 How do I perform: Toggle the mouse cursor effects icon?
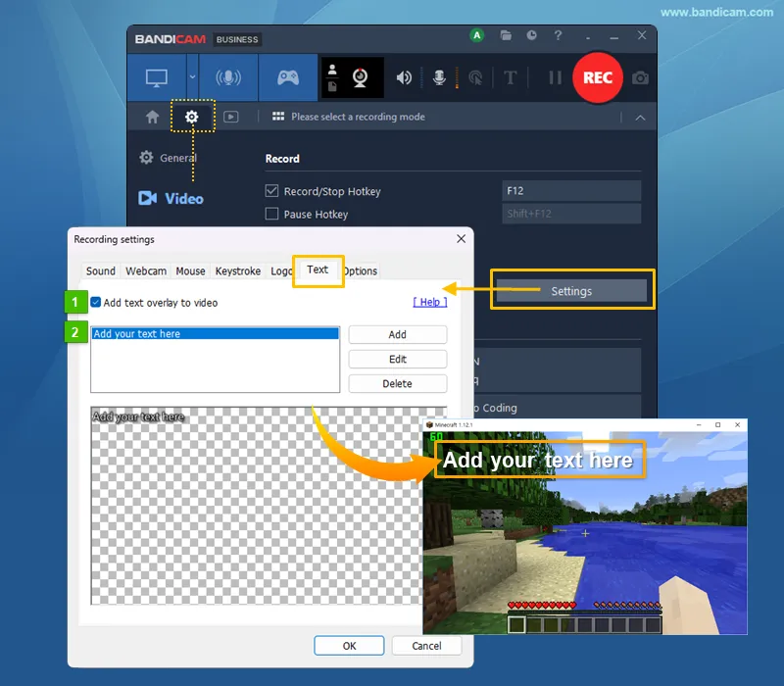pos(475,77)
